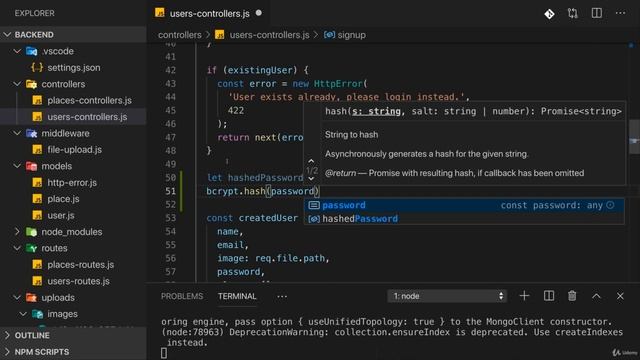Expand the node_modules folder chevron
The width and height of the screenshot is (640, 360).
[x=17, y=232]
